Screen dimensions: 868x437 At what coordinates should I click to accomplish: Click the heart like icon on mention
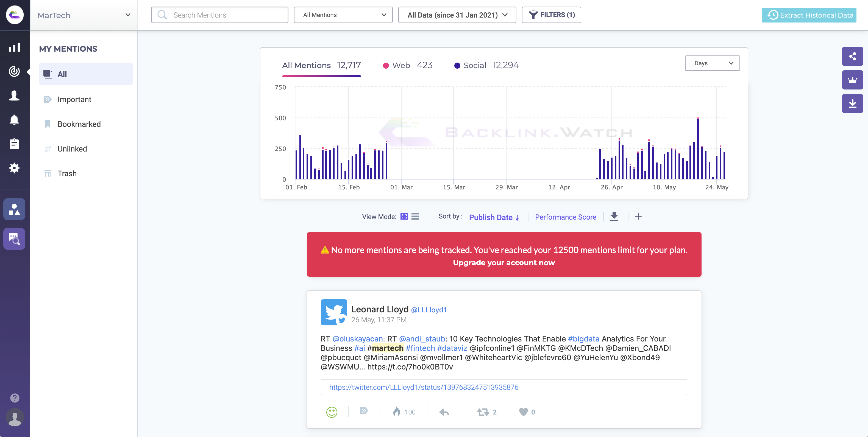pos(523,412)
